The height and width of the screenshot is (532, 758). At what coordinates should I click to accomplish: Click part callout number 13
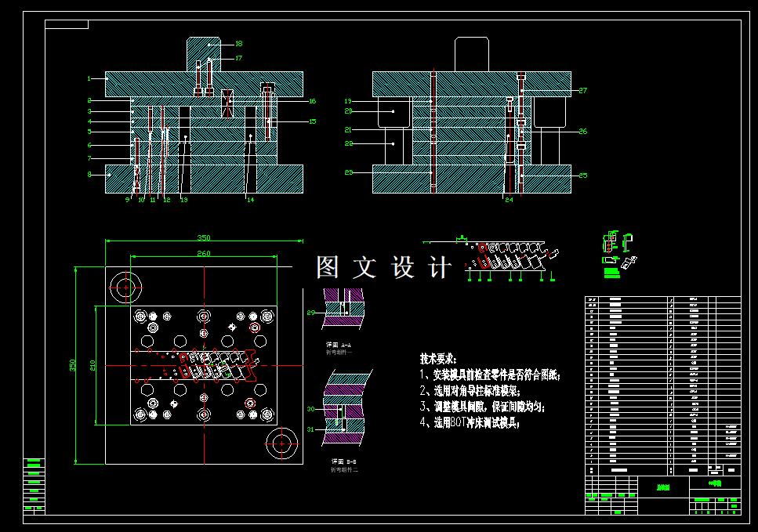(183, 200)
